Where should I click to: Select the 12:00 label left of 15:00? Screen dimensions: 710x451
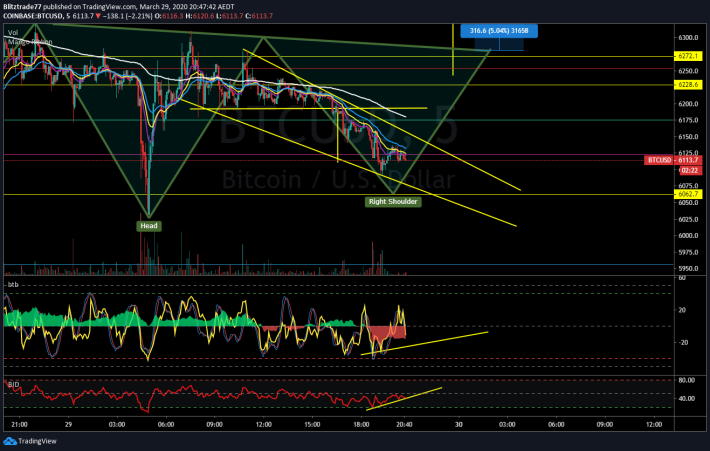click(264, 425)
